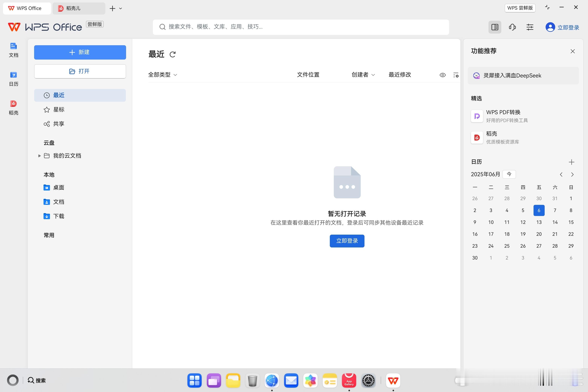Screen dimensions: 588x392
Task: Click the circular assistant icon in taskbar
Action: pos(13,381)
